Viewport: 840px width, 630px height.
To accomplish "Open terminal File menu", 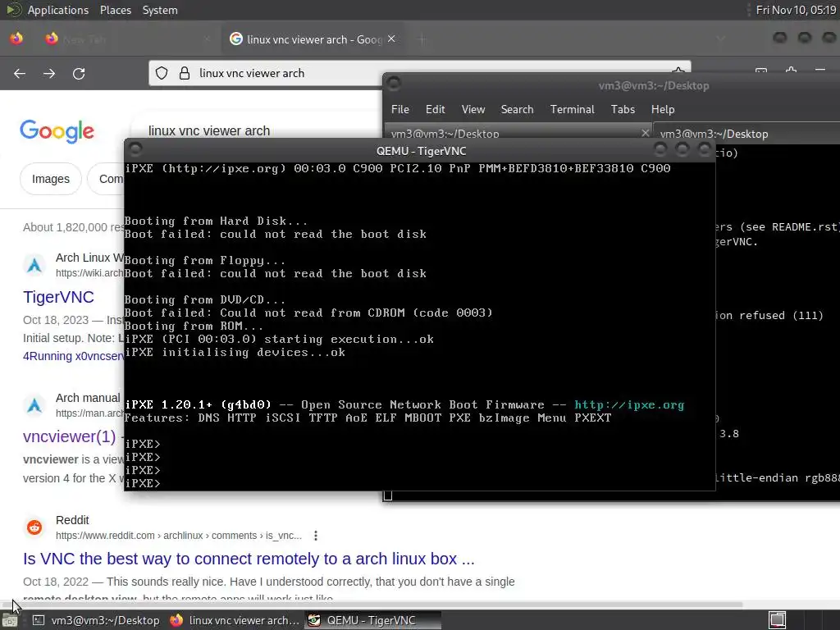I will pyautogui.click(x=399, y=109).
